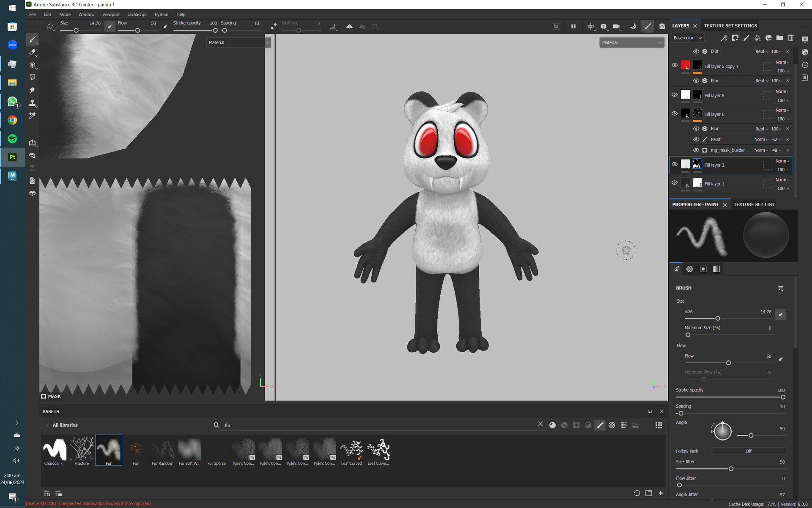Open the Base color channel dropdown
This screenshot has width=812, height=508.
pos(687,38)
